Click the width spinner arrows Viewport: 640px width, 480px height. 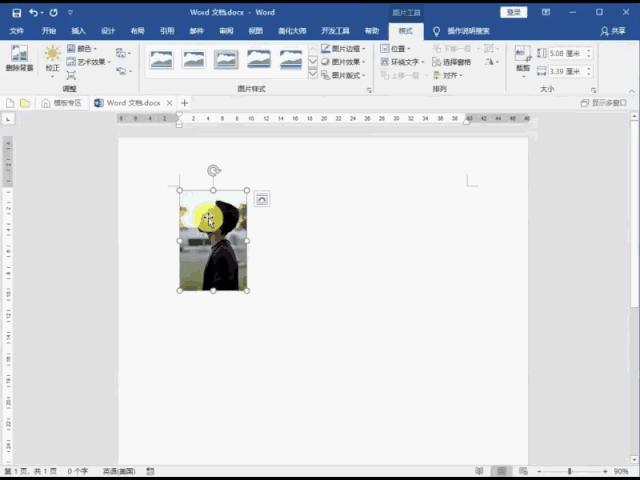(x=589, y=71)
